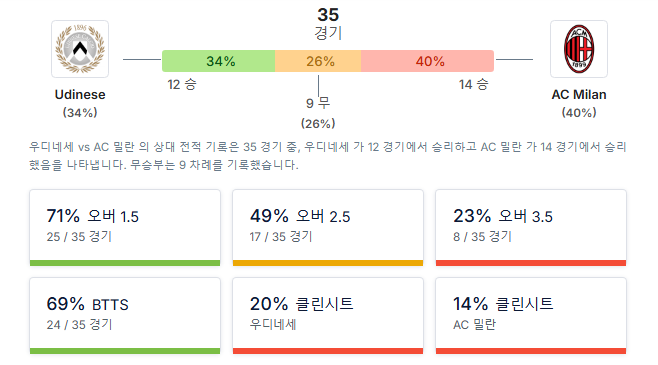Select the red 40% win bar segment
The height and width of the screenshot is (365, 658).
click(427, 61)
